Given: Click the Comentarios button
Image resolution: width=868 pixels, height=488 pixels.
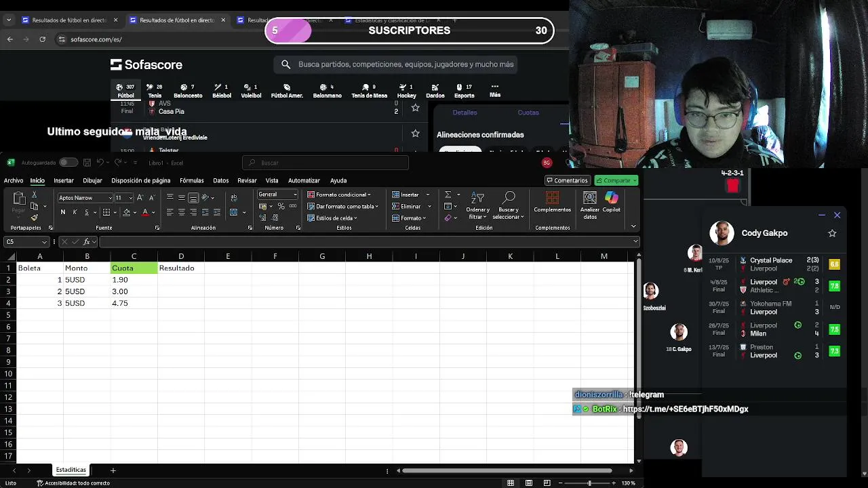Looking at the screenshot, I should (x=567, y=180).
